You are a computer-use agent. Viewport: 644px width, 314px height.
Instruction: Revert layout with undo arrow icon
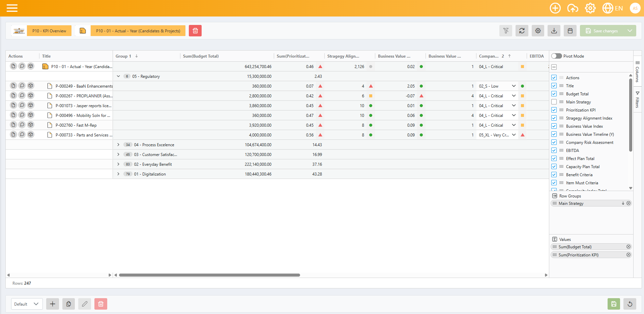[x=630, y=304]
